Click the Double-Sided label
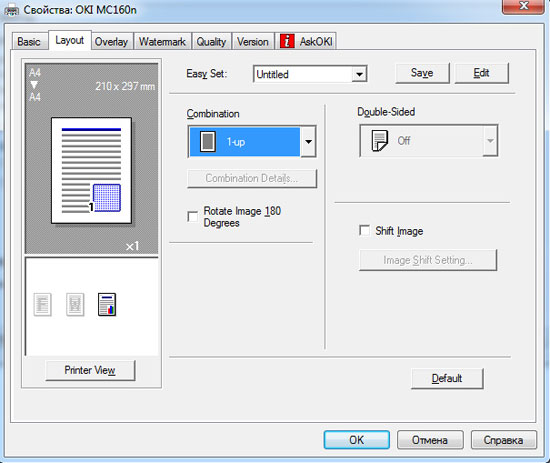 coord(386,112)
